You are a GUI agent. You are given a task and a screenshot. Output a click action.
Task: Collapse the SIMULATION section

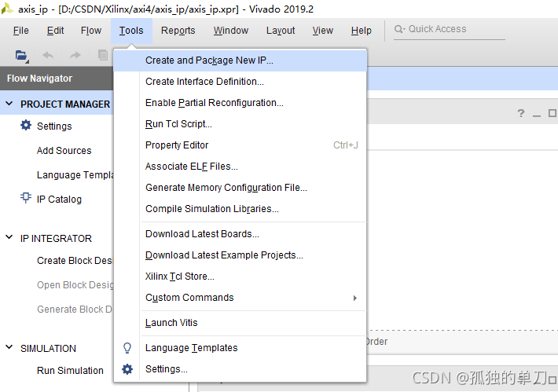tap(9, 347)
